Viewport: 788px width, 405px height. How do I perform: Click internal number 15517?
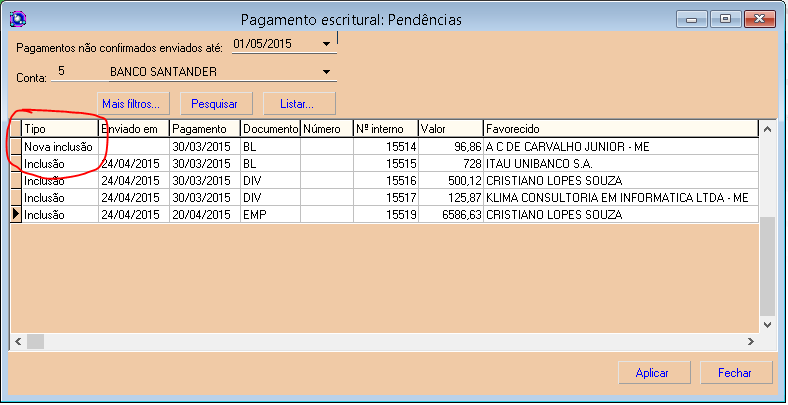pos(385,197)
